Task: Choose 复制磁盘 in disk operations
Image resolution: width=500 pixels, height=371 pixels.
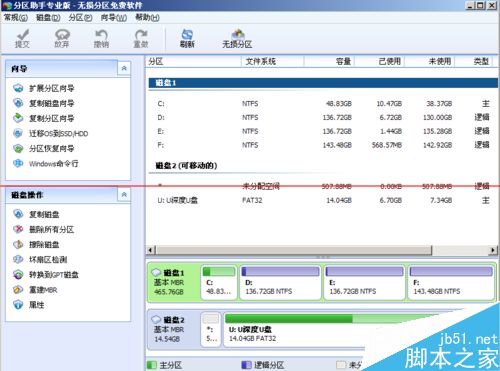Action: (x=36, y=214)
